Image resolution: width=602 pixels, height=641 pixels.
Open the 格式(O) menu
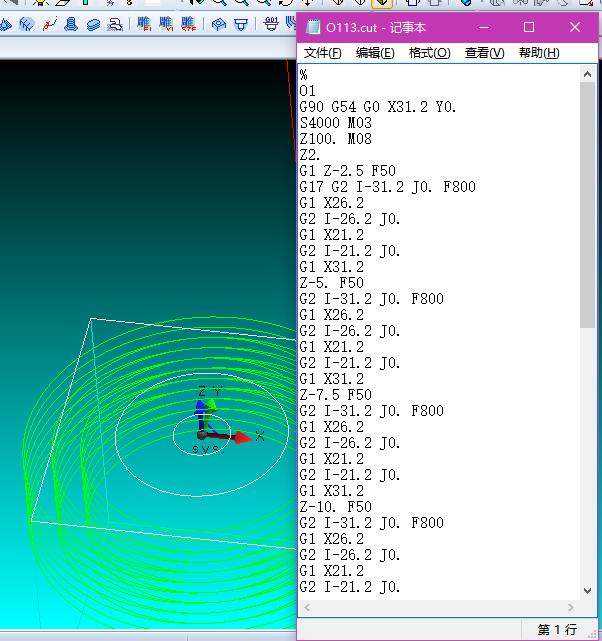pos(429,53)
